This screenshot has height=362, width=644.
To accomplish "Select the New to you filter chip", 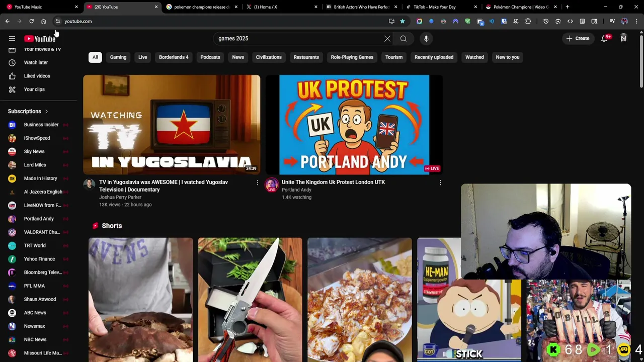I will click(x=508, y=57).
